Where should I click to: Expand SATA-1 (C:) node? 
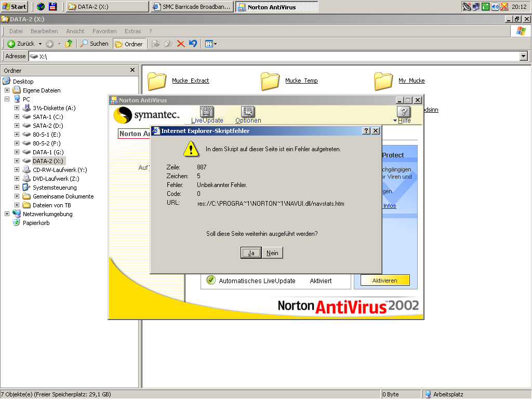(17, 117)
